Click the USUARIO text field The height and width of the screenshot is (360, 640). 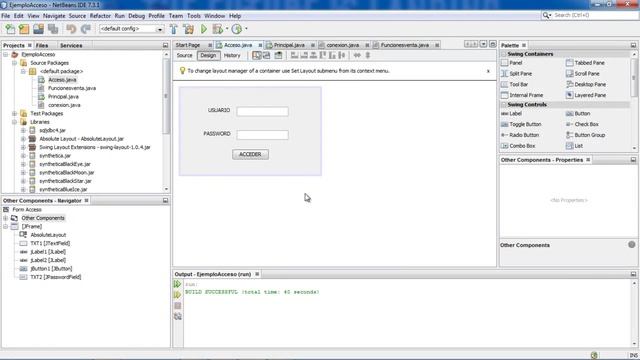[262, 111]
